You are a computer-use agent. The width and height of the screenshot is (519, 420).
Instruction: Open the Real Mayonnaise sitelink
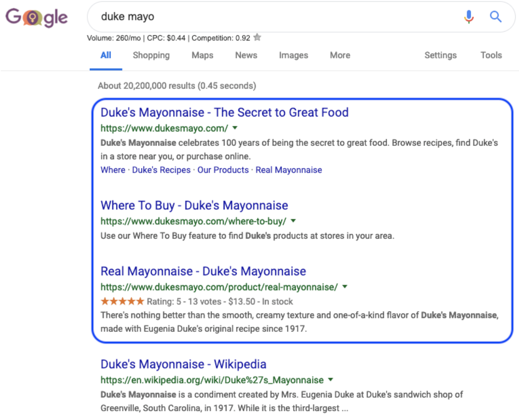pyautogui.click(x=289, y=170)
